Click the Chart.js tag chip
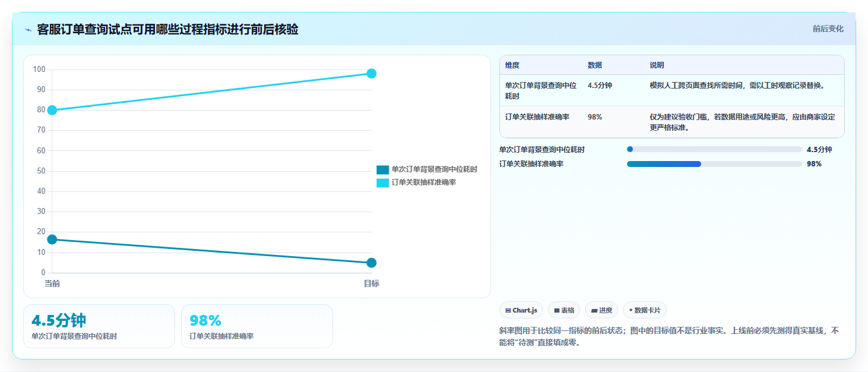 tap(521, 310)
